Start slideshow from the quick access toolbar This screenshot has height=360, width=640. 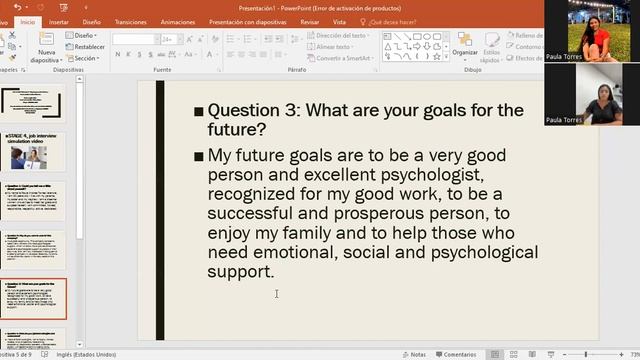[64, 7]
